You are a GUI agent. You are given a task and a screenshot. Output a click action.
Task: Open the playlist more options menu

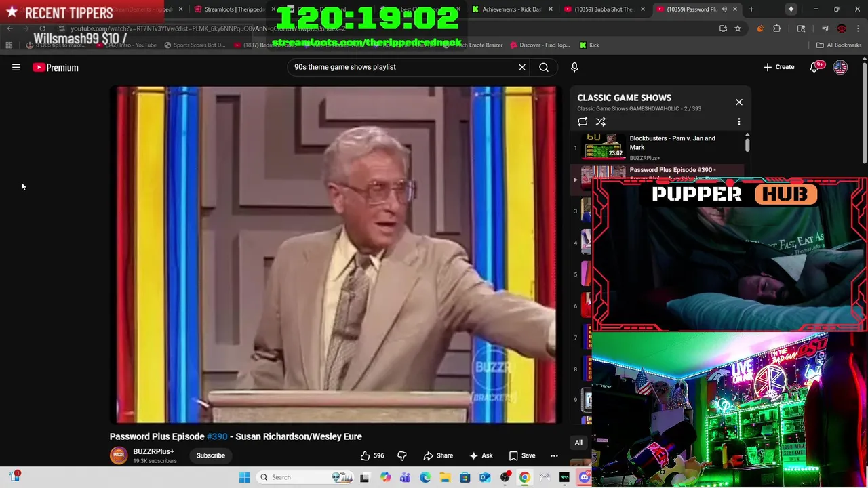point(739,122)
